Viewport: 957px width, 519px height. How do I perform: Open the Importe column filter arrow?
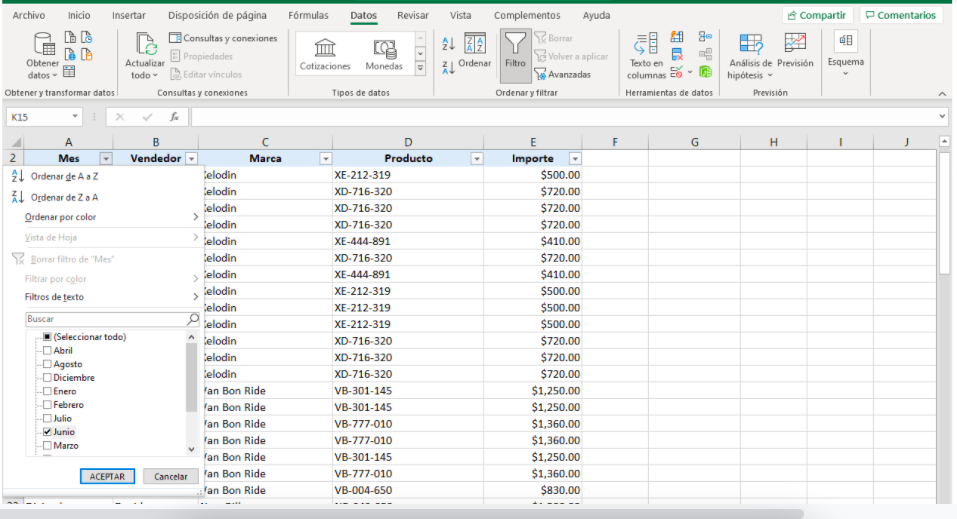click(574, 159)
